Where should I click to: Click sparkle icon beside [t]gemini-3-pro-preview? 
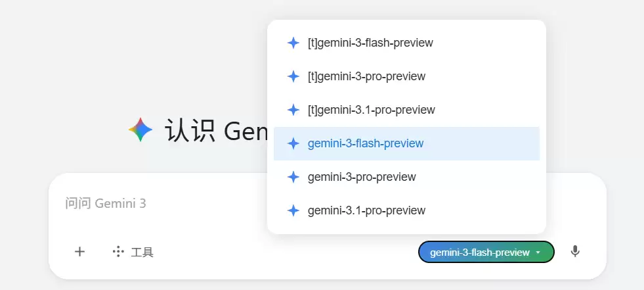coord(293,76)
